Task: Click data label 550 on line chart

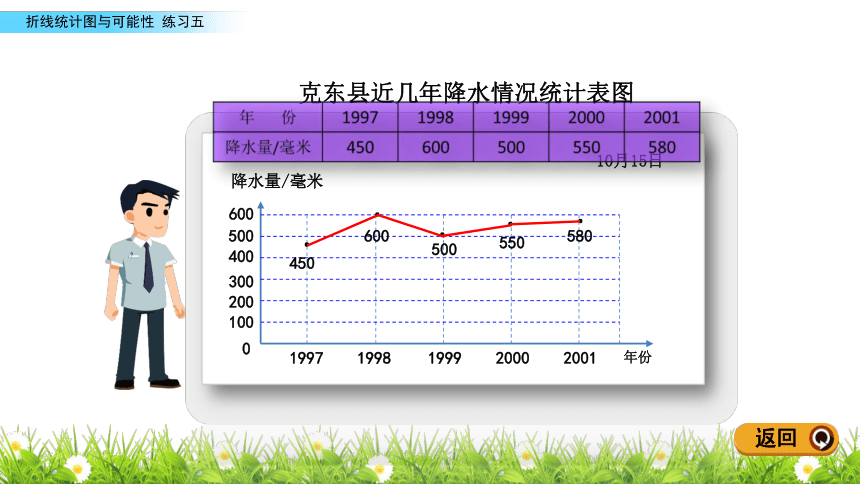Action: (512, 243)
